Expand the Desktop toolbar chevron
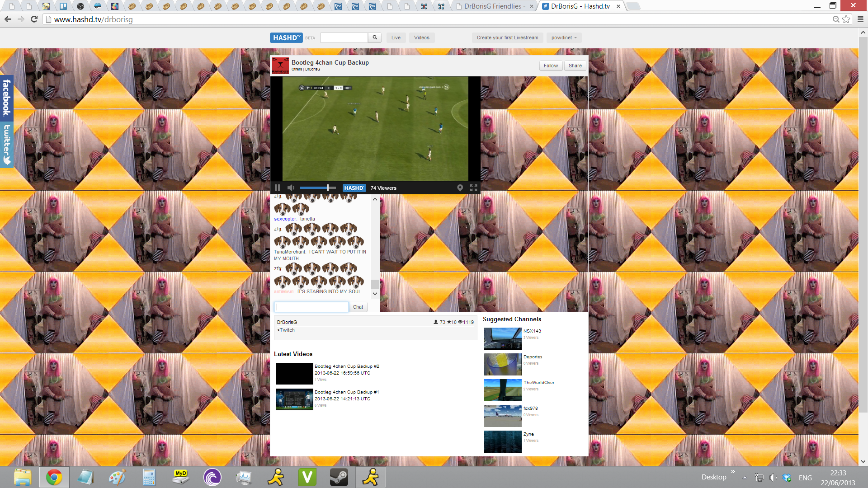This screenshot has width=868, height=488. pyautogui.click(x=733, y=472)
